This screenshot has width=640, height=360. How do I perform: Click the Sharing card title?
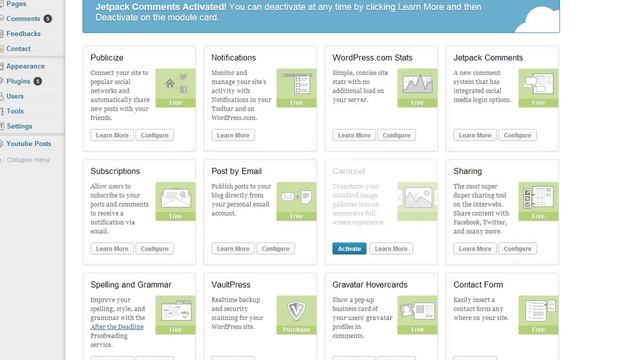[x=468, y=171]
